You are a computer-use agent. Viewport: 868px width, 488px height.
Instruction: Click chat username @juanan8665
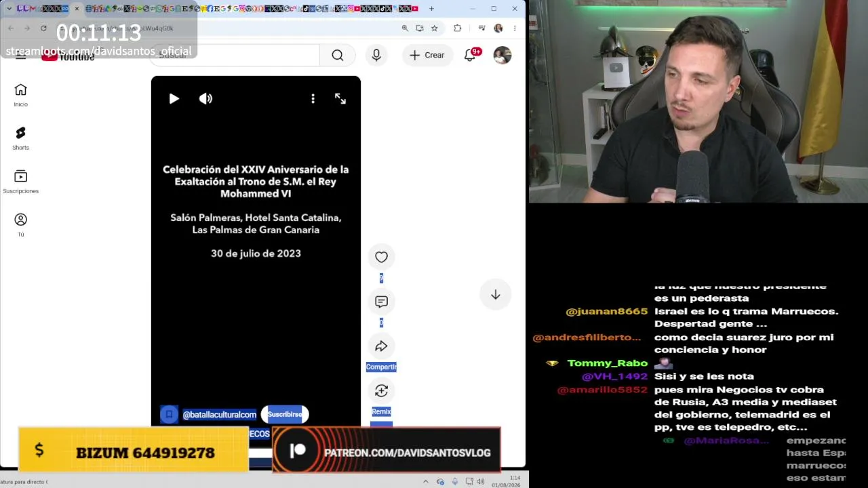pos(607,312)
